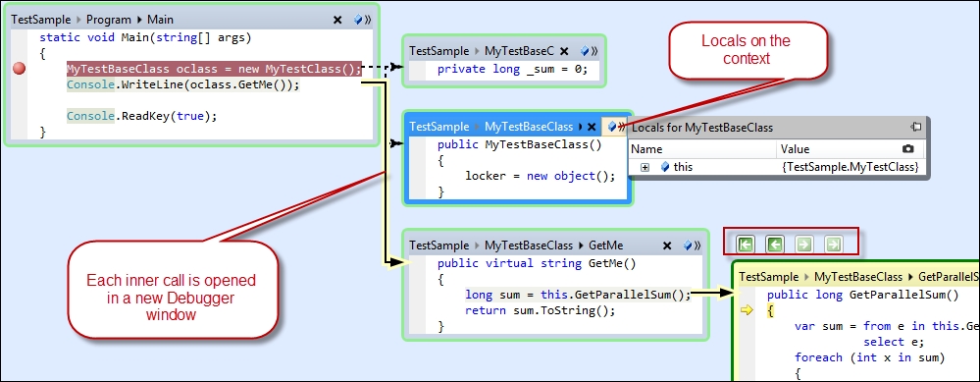This screenshot has width=980, height=382.
Task: Click the GetParallelSum call line in GetMe
Action: coord(578,295)
